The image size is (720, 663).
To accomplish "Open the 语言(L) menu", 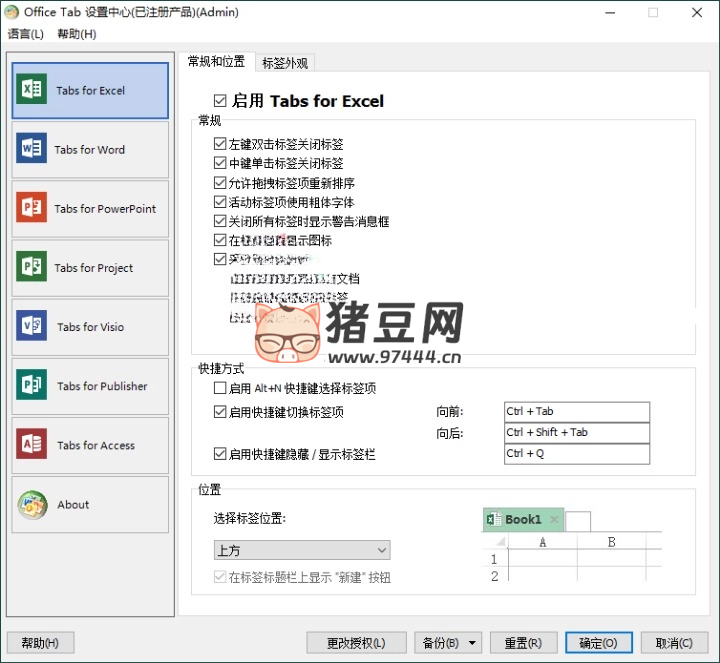I will coord(26,34).
